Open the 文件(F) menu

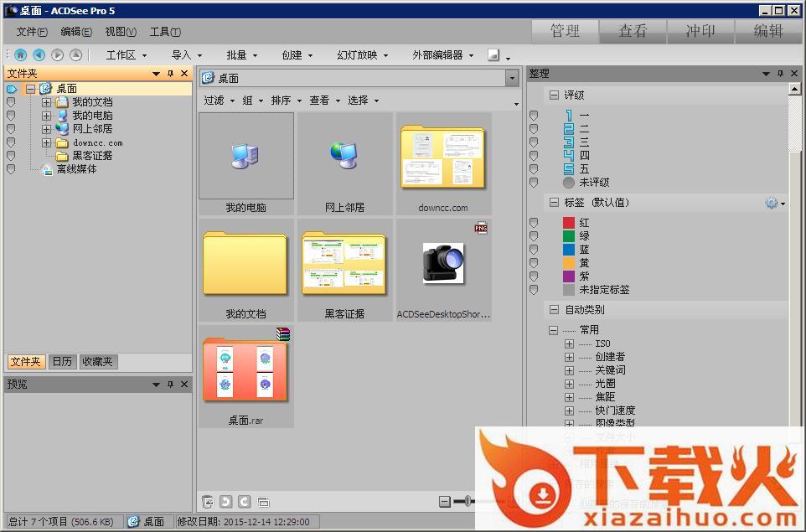tap(32, 32)
